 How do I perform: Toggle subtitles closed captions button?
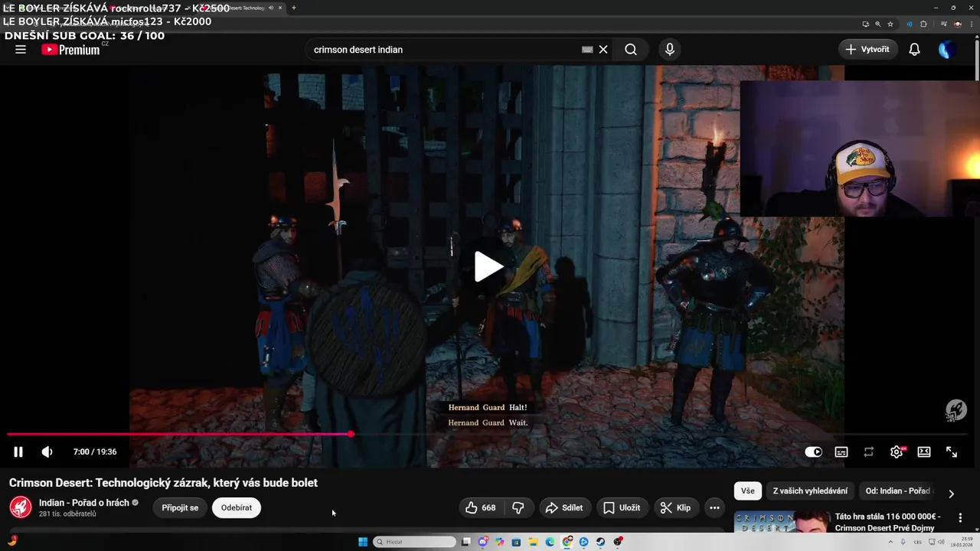pos(841,452)
